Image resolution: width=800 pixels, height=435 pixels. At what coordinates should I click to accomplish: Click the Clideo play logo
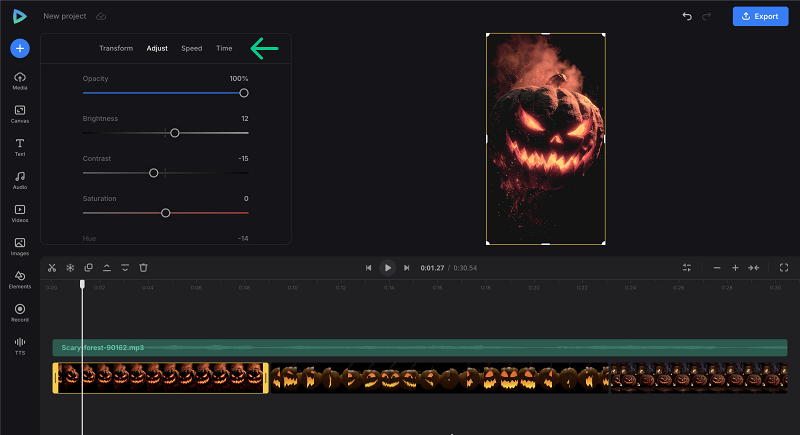pos(19,16)
